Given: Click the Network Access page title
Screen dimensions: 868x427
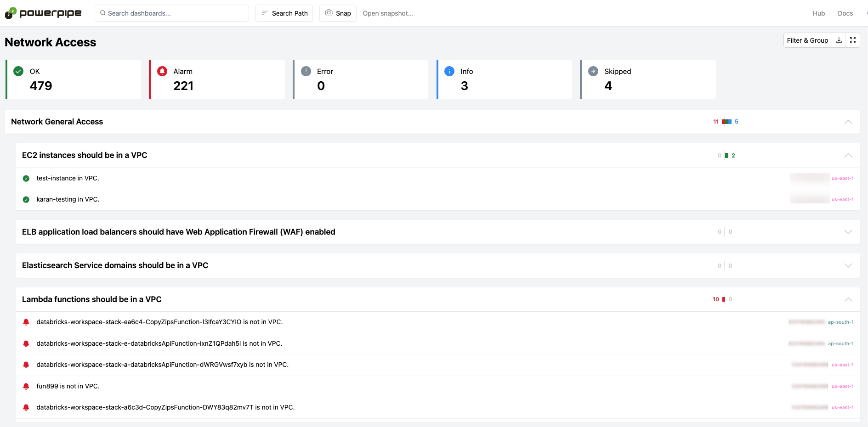Looking at the screenshot, I should pyautogui.click(x=51, y=42).
